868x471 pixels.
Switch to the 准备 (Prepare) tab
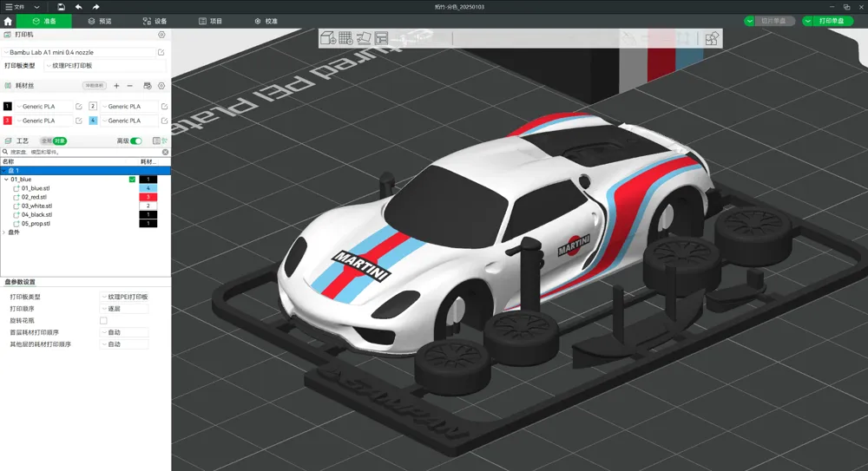44,21
